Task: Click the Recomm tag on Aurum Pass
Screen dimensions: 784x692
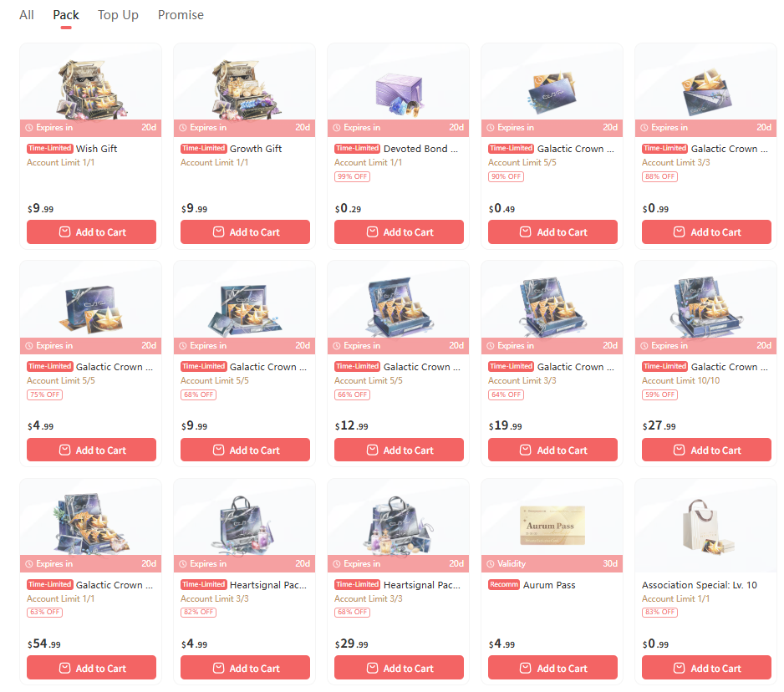Action: 503,584
